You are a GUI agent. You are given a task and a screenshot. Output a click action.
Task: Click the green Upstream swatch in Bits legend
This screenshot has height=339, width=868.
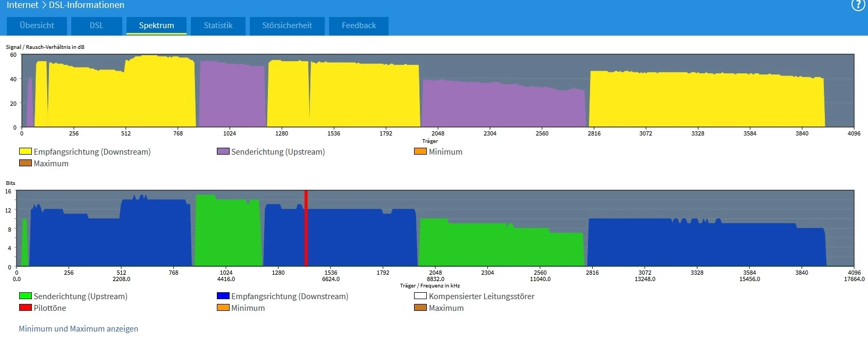click(x=26, y=296)
